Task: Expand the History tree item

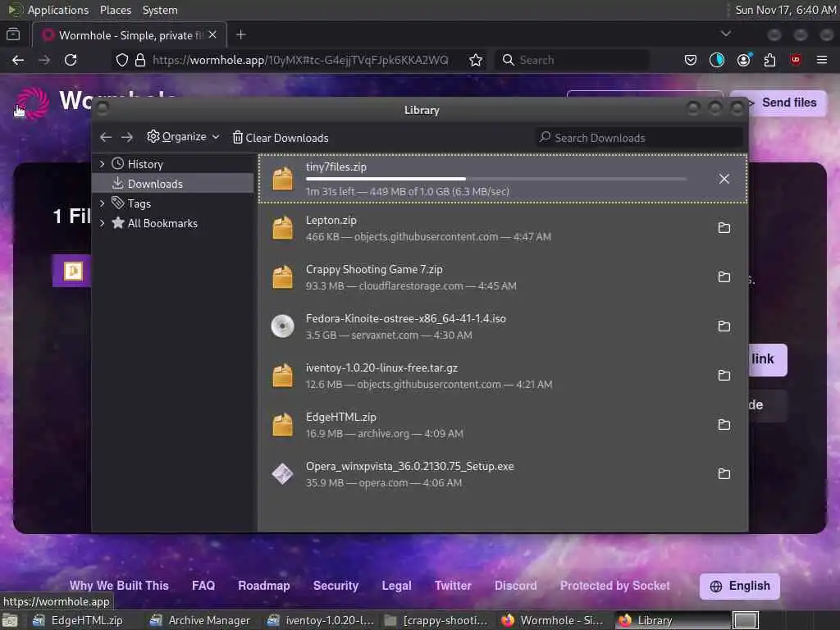Action: pos(102,164)
